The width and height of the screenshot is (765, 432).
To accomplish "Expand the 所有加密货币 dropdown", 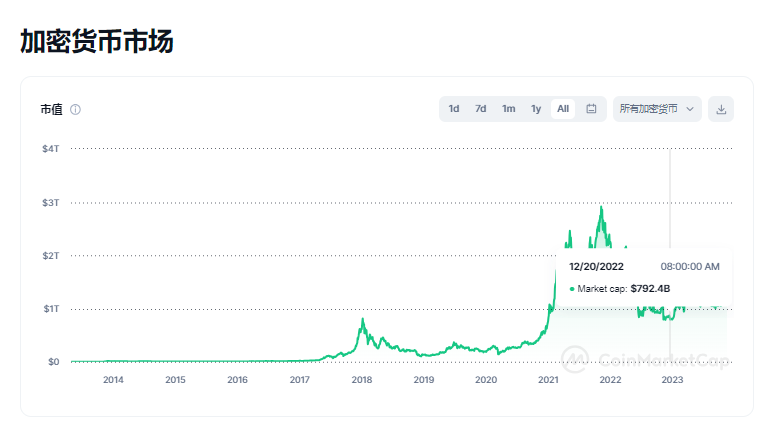I will (657, 109).
